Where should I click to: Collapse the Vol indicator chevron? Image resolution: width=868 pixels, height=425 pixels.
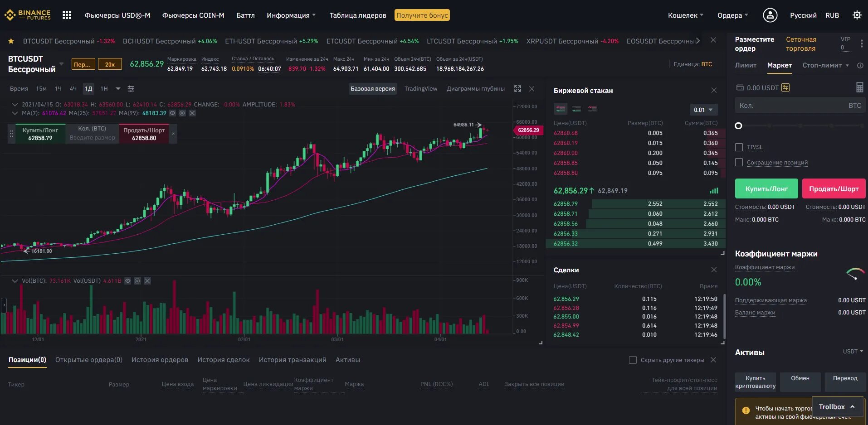pos(15,281)
